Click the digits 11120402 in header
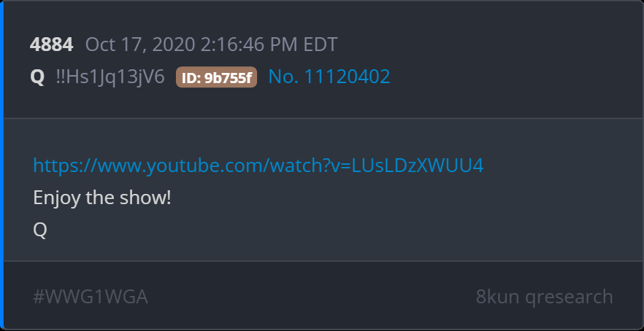 point(347,77)
